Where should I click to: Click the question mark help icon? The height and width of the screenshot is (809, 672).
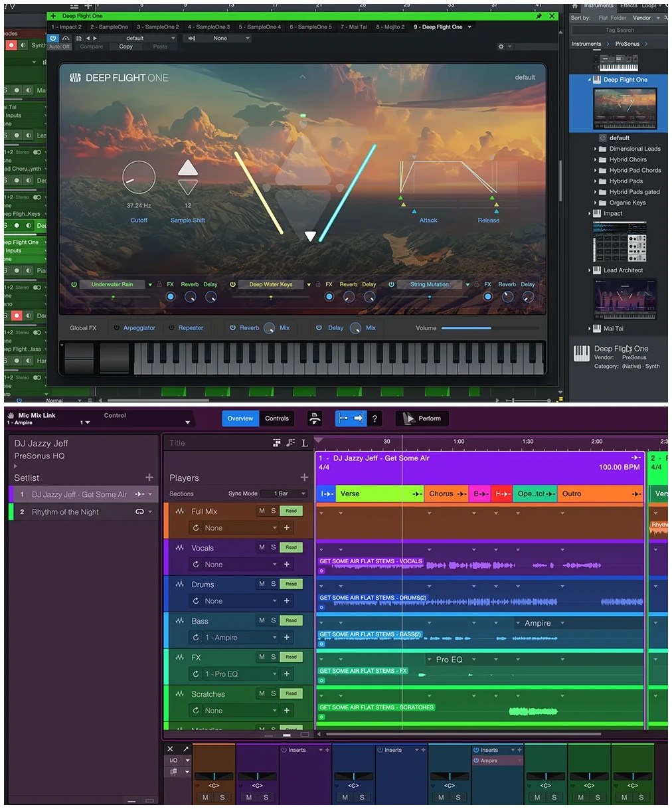coord(375,418)
